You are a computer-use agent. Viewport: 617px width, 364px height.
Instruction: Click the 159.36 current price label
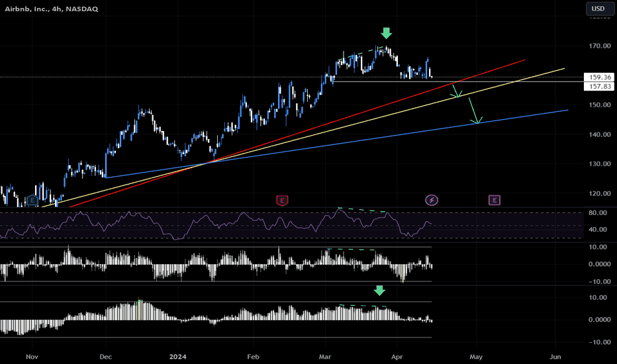(x=599, y=77)
